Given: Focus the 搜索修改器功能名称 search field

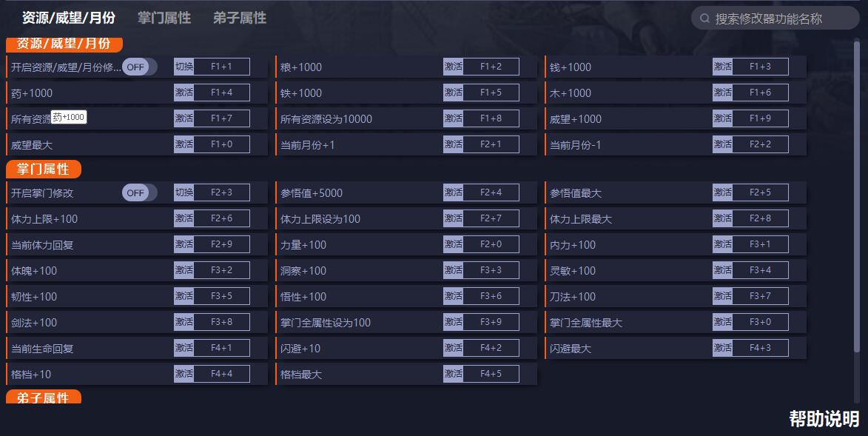Looking at the screenshot, I should pos(775,19).
